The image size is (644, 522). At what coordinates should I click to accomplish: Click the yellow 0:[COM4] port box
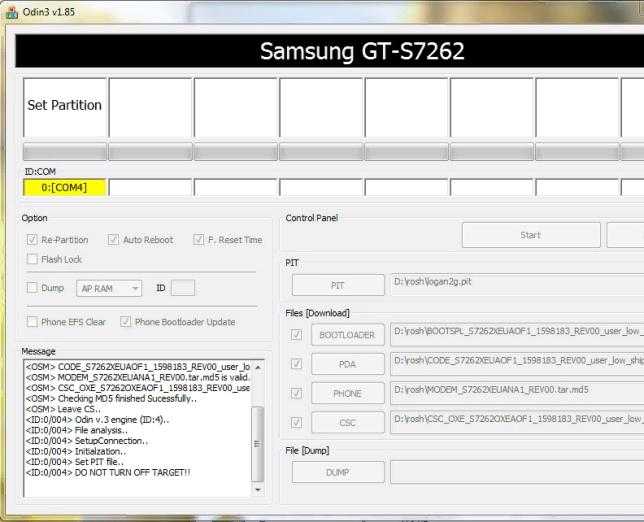65,188
